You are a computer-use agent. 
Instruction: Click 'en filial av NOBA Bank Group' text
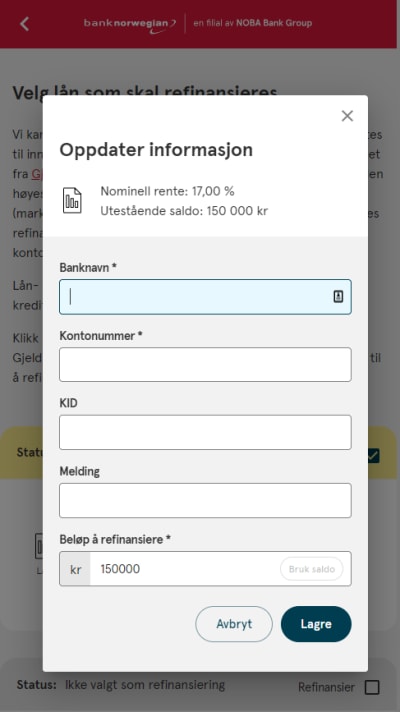(x=252, y=23)
